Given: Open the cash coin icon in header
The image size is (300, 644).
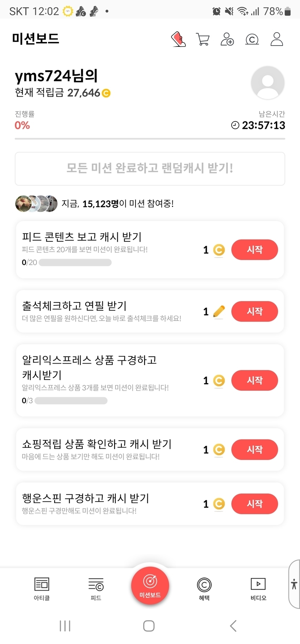Looking at the screenshot, I should tap(252, 39).
